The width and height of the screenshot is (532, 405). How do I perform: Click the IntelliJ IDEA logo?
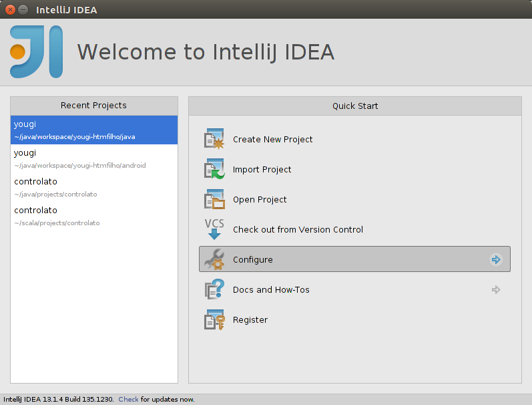point(36,51)
